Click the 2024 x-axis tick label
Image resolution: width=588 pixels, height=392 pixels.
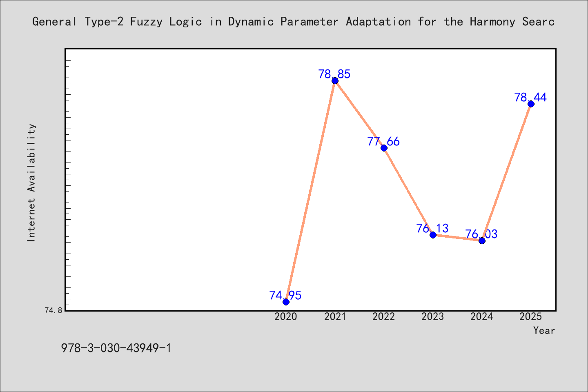pos(482,316)
